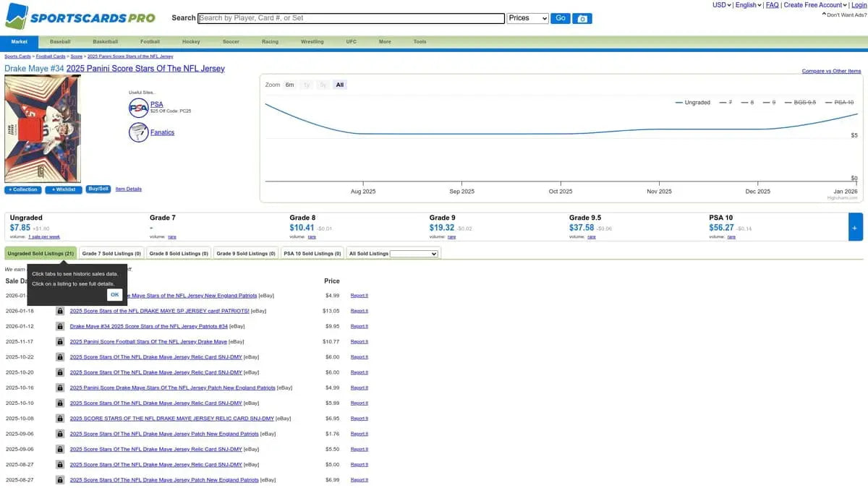Click the Go search button
Viewport: 868px width, 488px height.
(x=561, y=18)
